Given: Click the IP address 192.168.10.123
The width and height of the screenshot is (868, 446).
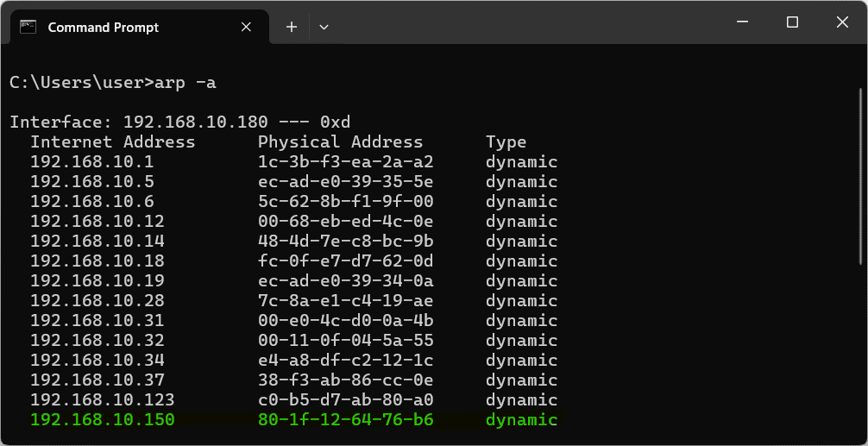Looking at the screenshot, I should 102,400.
